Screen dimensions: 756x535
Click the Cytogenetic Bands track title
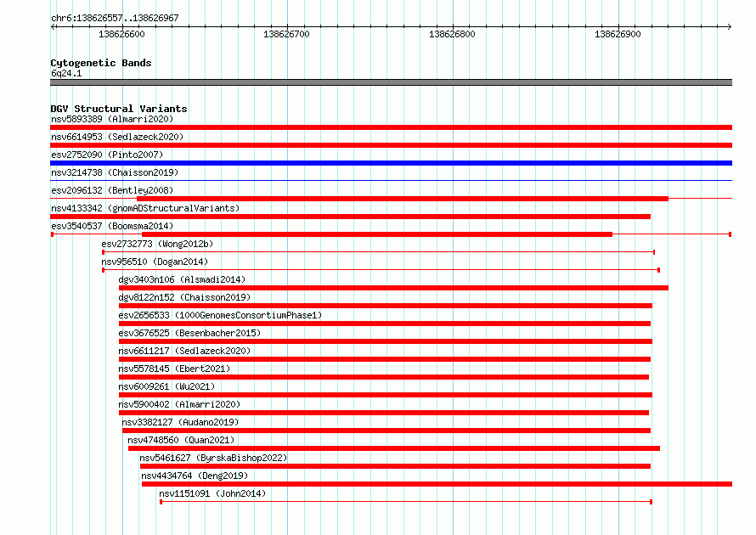pos(101,63)
